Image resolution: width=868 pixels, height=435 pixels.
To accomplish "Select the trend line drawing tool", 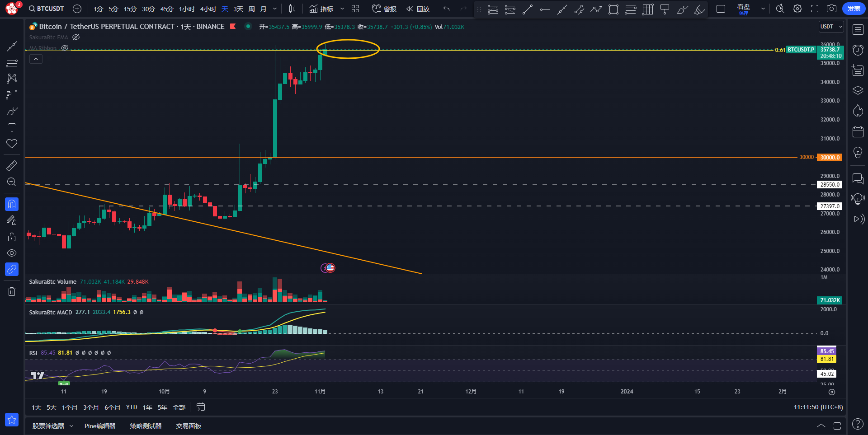I will tap(12, 46).
